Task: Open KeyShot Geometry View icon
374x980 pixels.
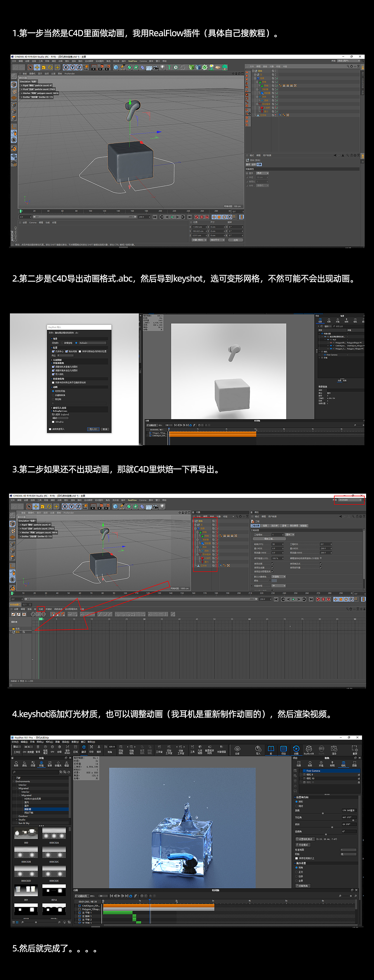Action: click(x=200, y=750)
